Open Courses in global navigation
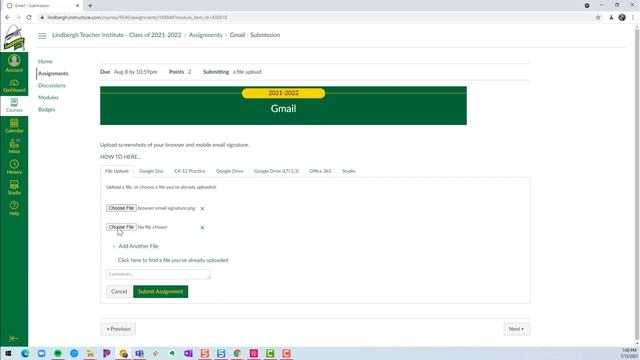Image resolution: width=640 pixels, height=360 pixels. click(x=14, y=105)
